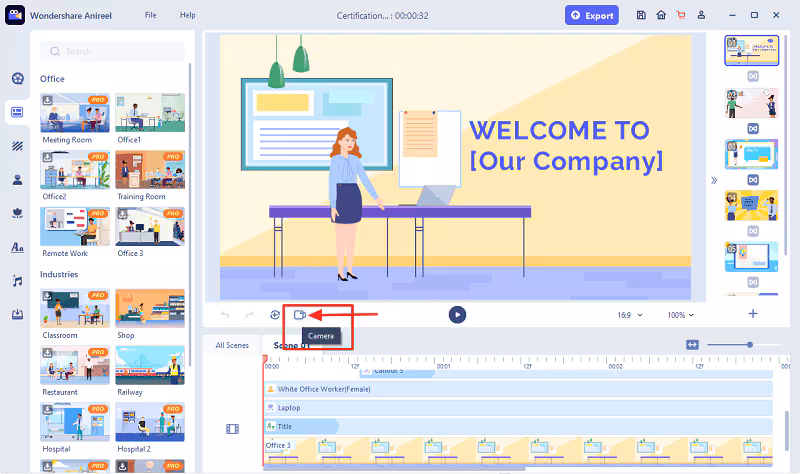The height and width of the screenshot is (474, 800).
Task: Open the Help menu
Action: click(187, 15)
